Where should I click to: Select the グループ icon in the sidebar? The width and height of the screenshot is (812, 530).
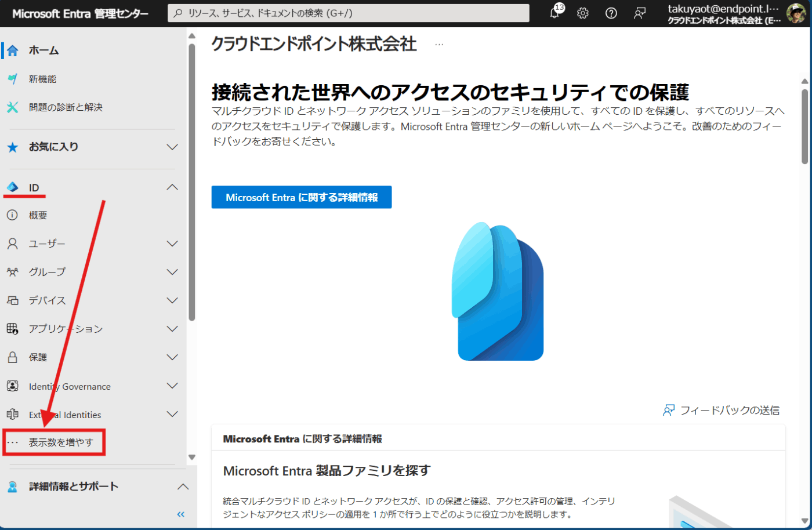13,271
